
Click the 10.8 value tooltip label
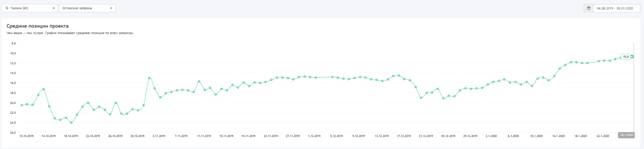(x=625, y=57)
